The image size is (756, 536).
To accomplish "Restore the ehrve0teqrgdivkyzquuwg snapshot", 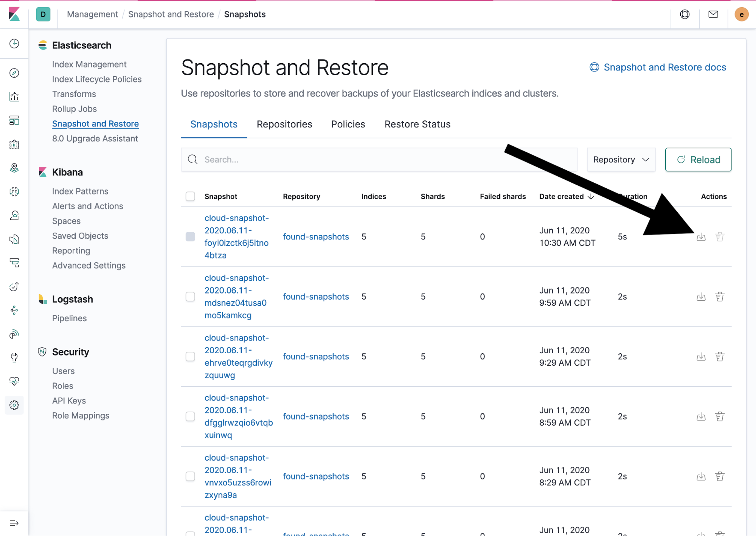I will coord(701,357).
